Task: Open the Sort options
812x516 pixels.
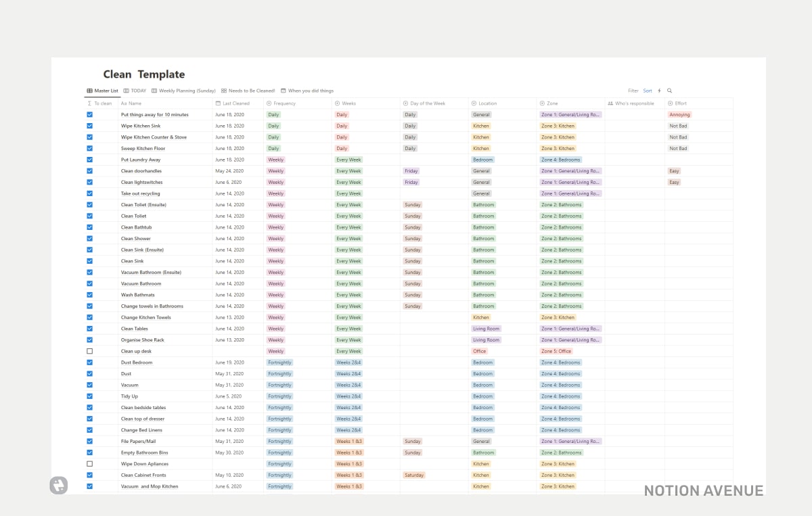Action: pos(648,90)
